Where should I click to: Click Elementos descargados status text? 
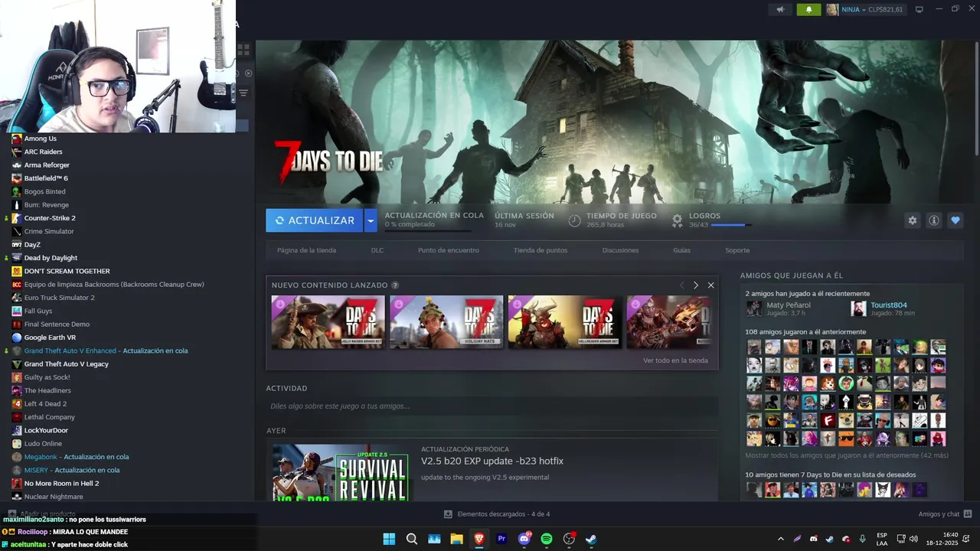coord(503,514)
